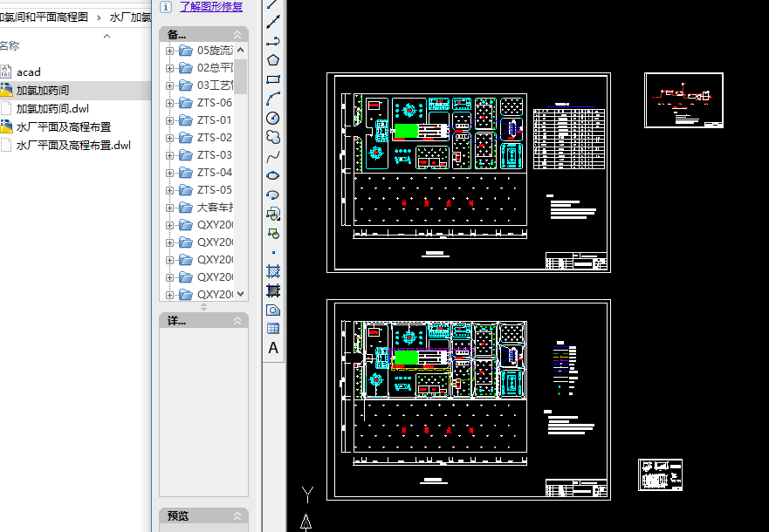Select the Circle tool
769x532 pixels.
click(x=273, y=118)
